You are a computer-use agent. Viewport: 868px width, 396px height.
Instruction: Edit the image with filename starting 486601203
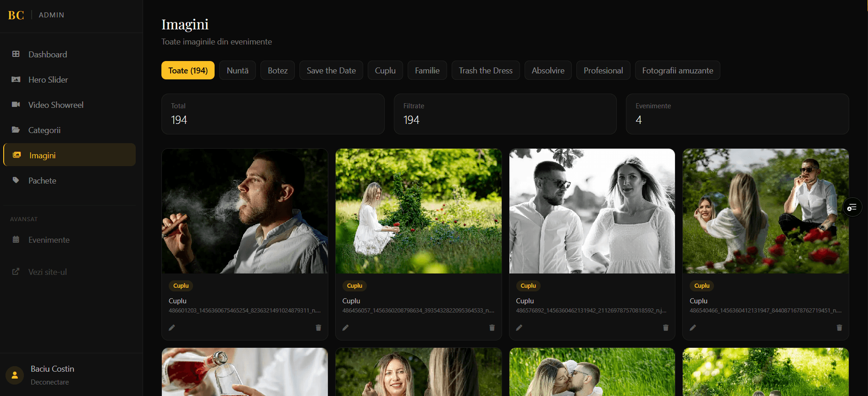click(172, 328)
